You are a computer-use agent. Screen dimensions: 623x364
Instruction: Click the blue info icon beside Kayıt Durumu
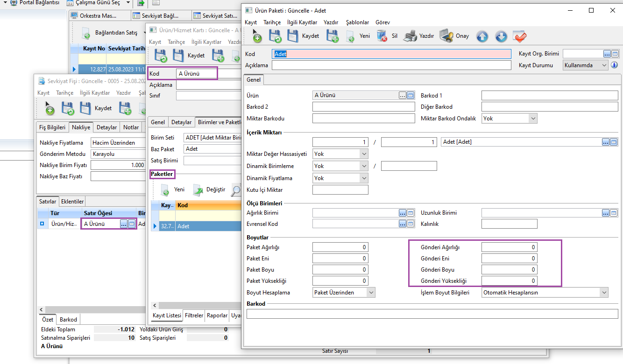click(614, 65)
